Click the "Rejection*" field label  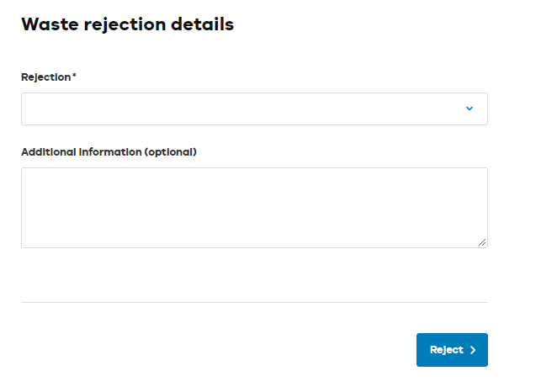point(47,77)
